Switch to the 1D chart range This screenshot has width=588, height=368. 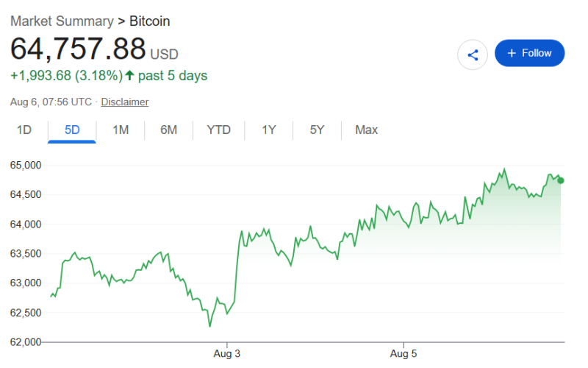pyautogui.click(x=24, y=130)
